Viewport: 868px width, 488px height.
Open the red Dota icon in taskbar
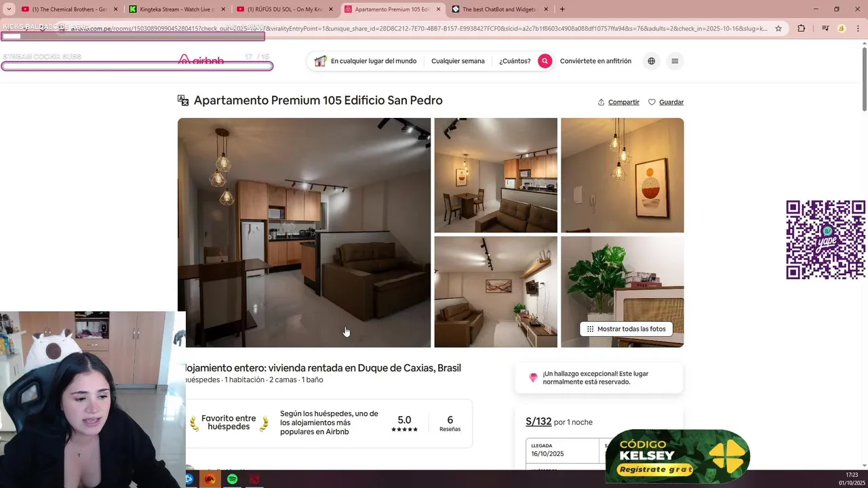(x=254, y=479)
